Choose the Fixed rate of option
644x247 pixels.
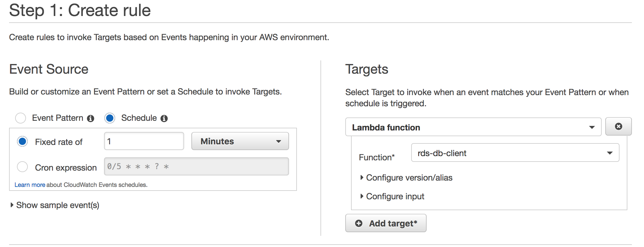pyautogui.click(x=22, y=141)
